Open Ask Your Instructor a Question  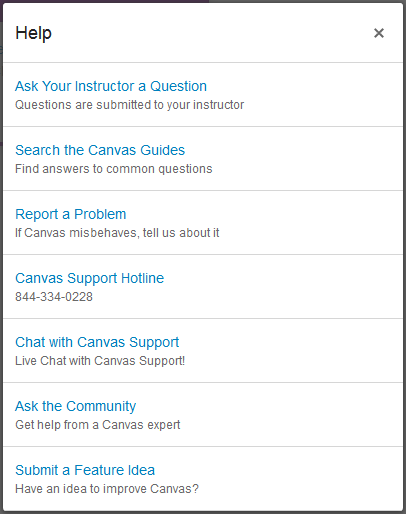tap(111, 86)
